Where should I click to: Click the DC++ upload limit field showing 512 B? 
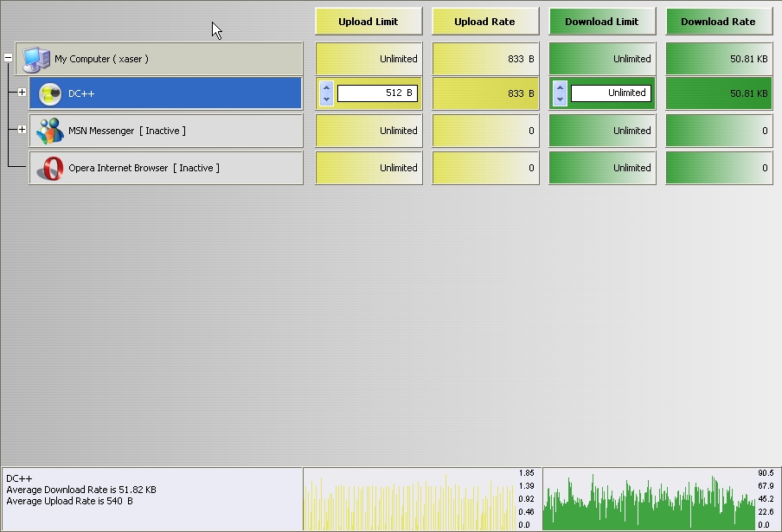[377, 93]
